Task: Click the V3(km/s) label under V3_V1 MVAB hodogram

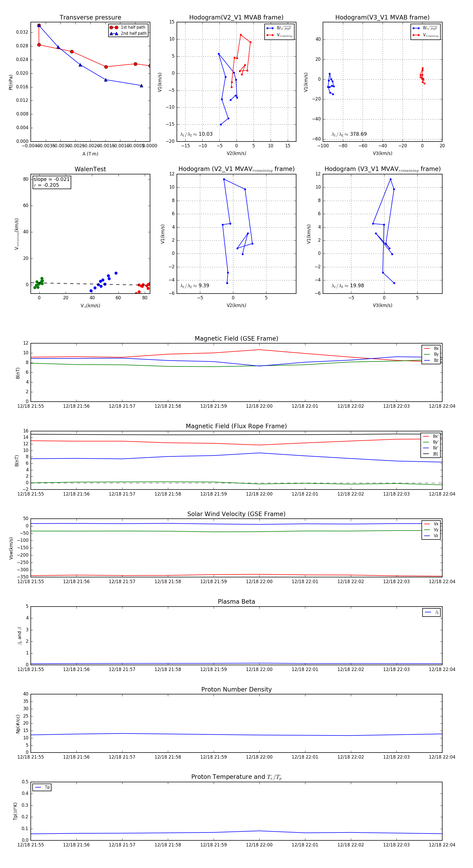Action: click(382, 153)
